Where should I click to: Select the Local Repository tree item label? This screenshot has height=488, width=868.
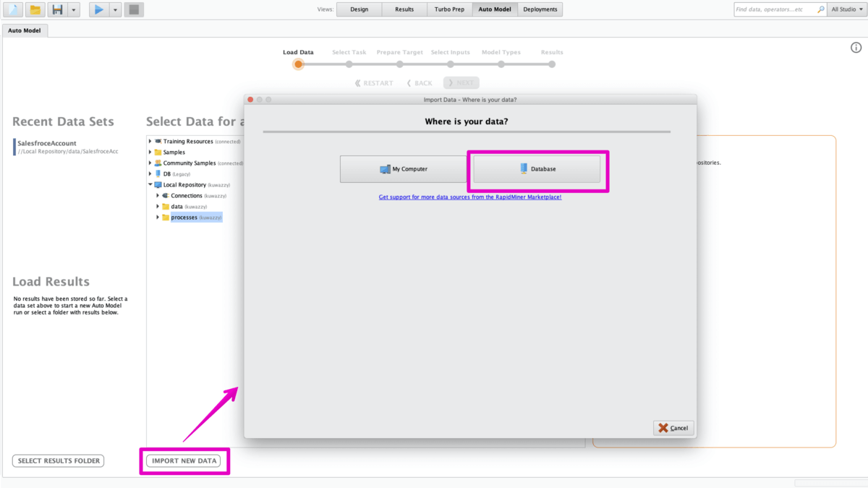[184, 184]
